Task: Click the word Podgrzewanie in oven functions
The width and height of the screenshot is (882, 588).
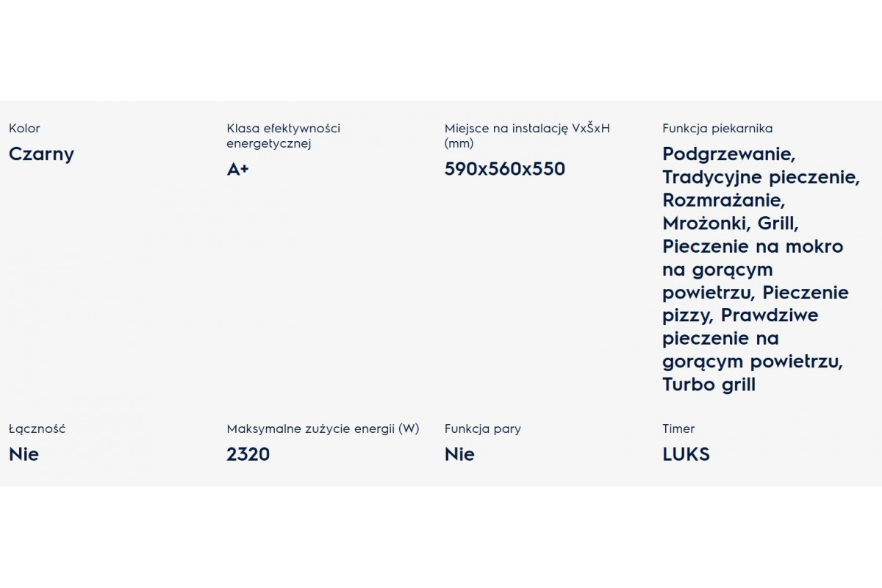Action: point(728,154)
